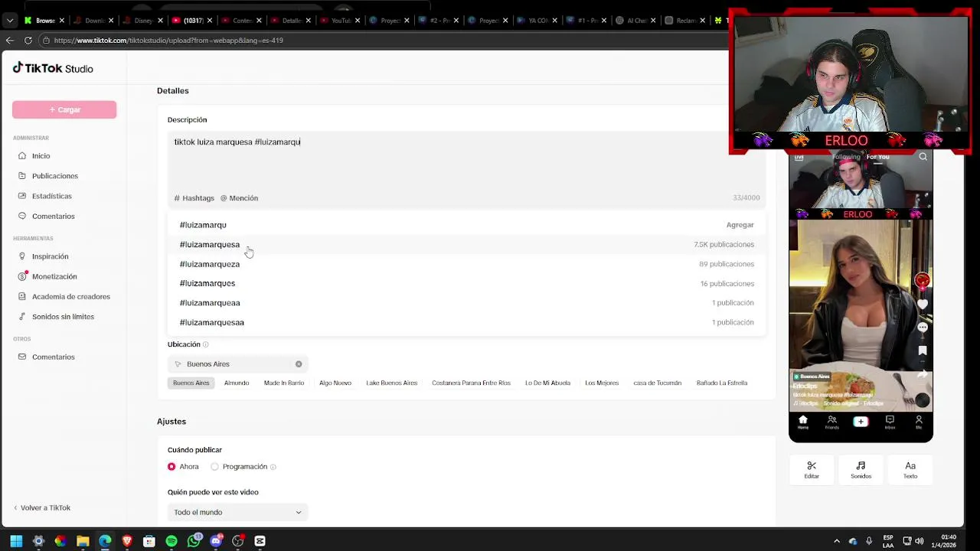Click the Windows Start button
This screenshot has height=551, width=980.
click(16, 541)
